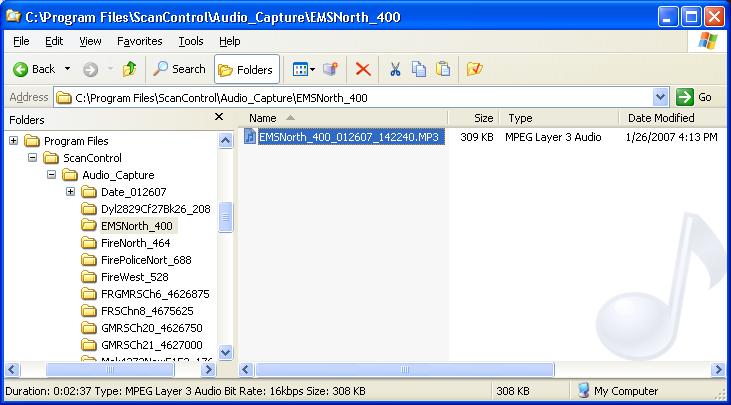Image resolution: width=731 pixels, height=405 pixels.
Task: Click file list horizontal scroll left arrow
Action: pyautogui.click(x=246, y=370)
